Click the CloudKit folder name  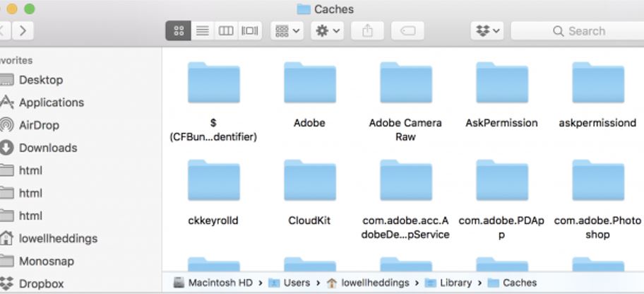click(309, 220)
